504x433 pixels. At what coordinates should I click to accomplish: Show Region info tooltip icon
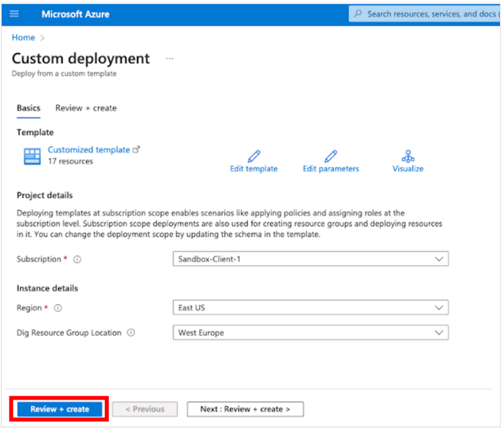click(58, 308)
